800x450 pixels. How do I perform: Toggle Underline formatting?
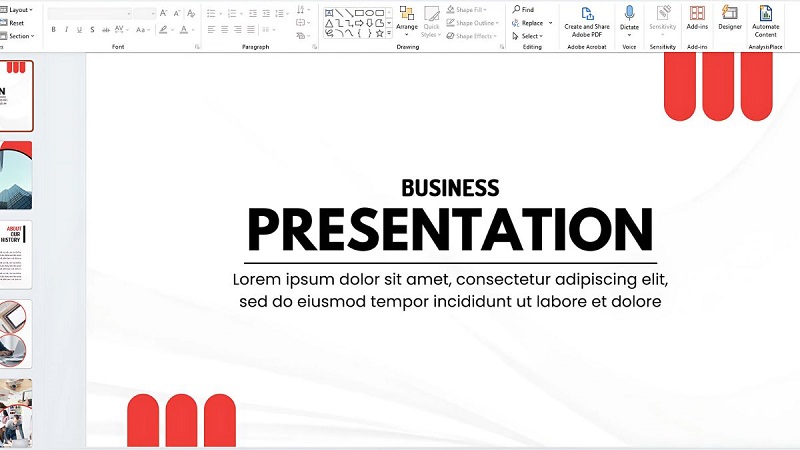(x=79, y=30)
